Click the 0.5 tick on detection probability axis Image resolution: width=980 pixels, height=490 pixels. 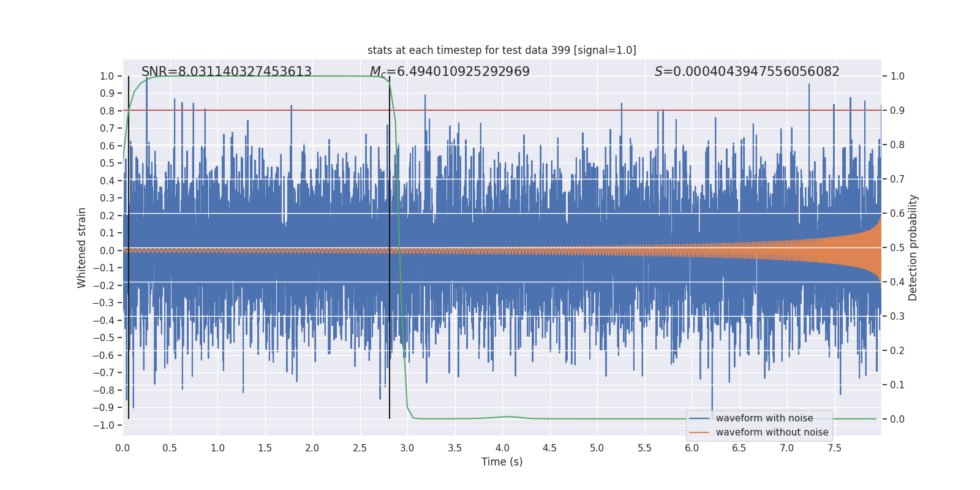coord(897,248)
